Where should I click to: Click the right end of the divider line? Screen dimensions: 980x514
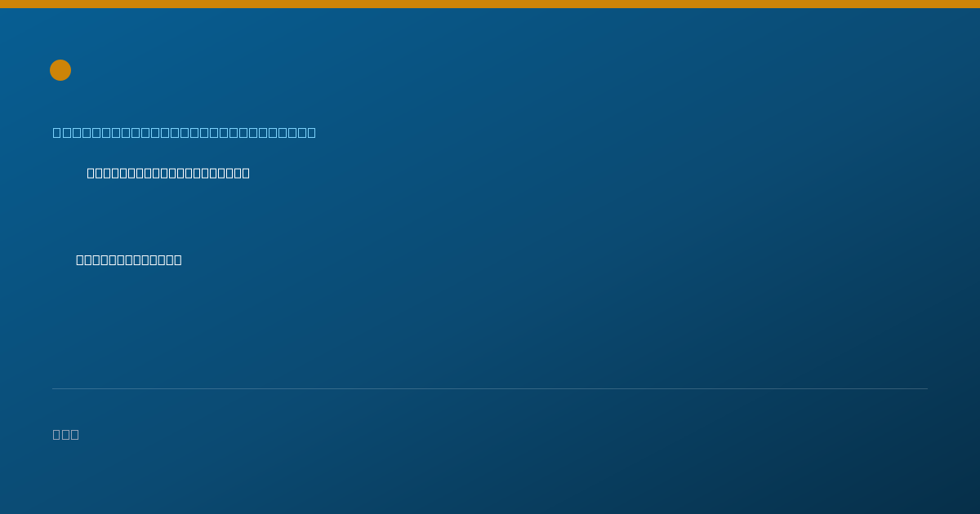(x=926, y=388)
